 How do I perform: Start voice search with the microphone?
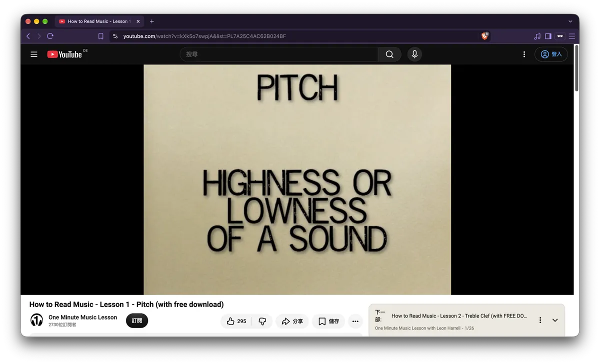[x=414, y=54]
